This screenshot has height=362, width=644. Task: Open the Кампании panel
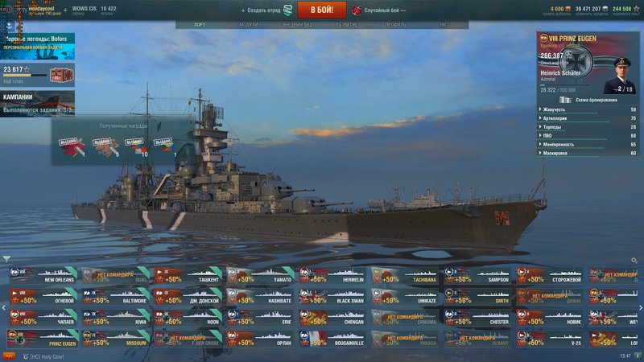point(37,104)
